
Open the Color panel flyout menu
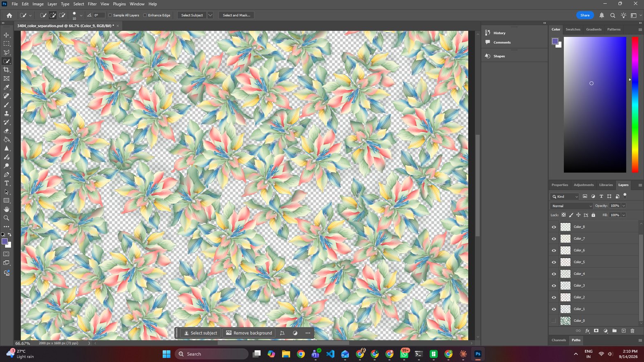(x=640, y=30)
